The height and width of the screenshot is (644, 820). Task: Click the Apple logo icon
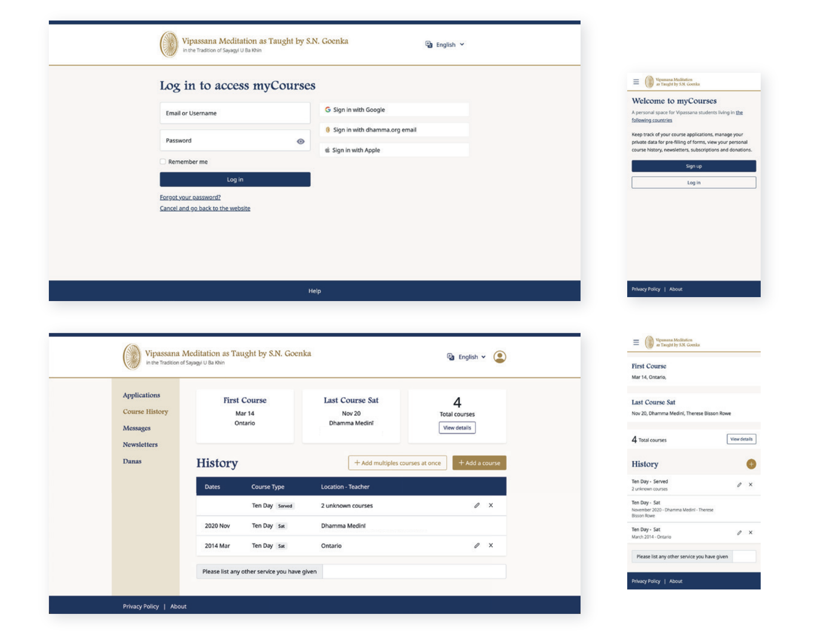(x=327, y=150)
